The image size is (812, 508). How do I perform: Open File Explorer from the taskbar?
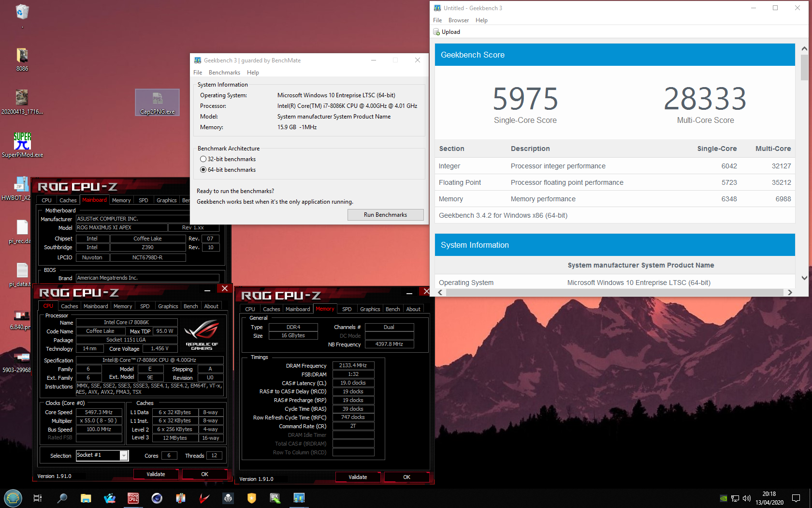(86, 498)
